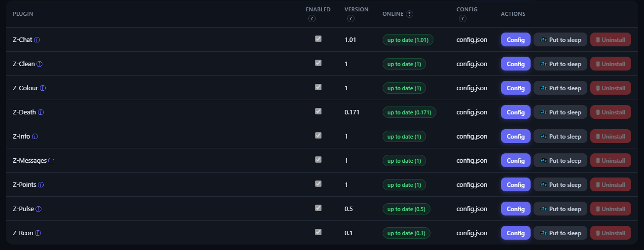
Task: Uncheck Enabled for Z-Points plugin
Action: point(318,183)
